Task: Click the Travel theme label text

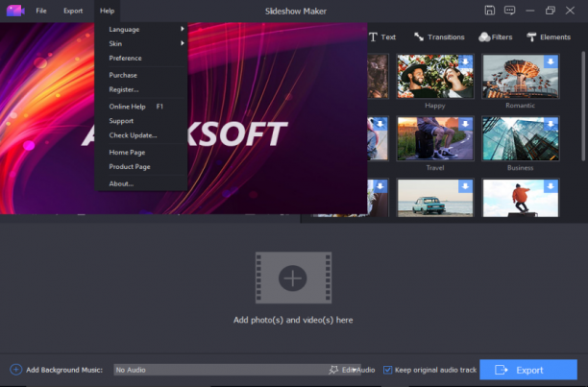Action: pos(435,168)
